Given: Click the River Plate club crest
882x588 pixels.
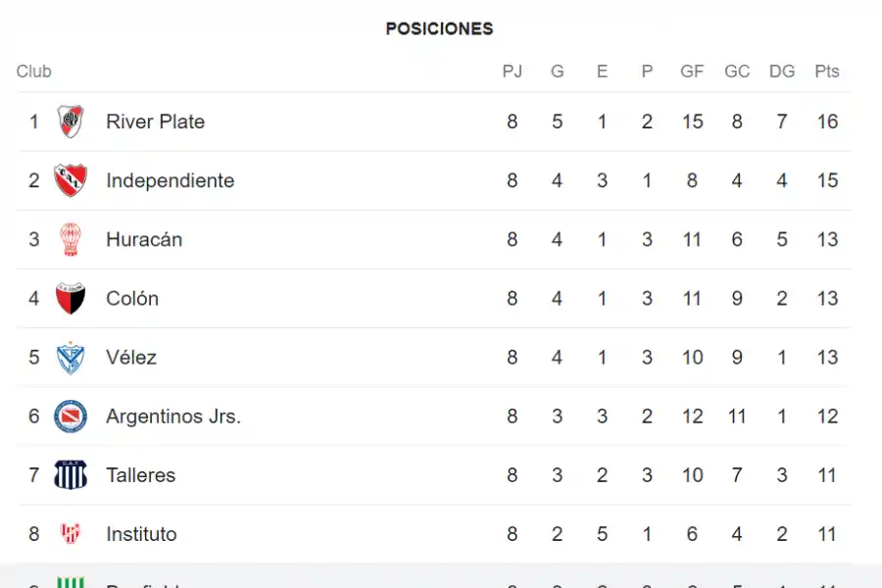Looking at the screenshot, I should pyautogui.click(x=71, y=122).
